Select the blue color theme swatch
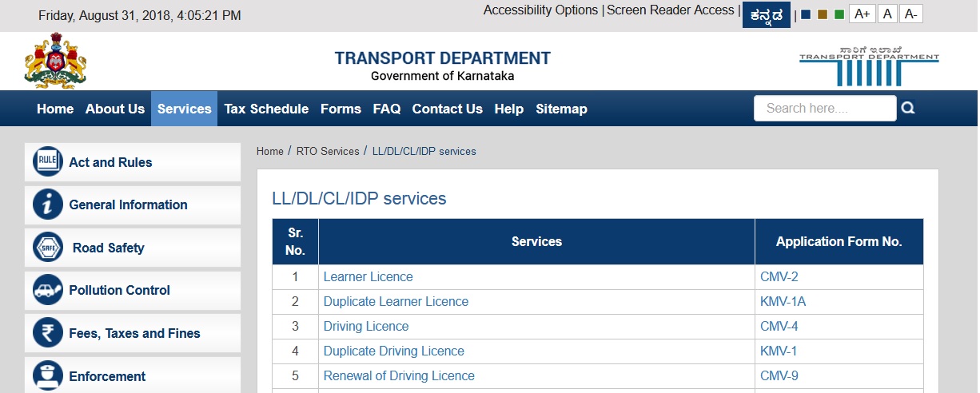Screen dimensions: 980x393 tap(806, 14)
